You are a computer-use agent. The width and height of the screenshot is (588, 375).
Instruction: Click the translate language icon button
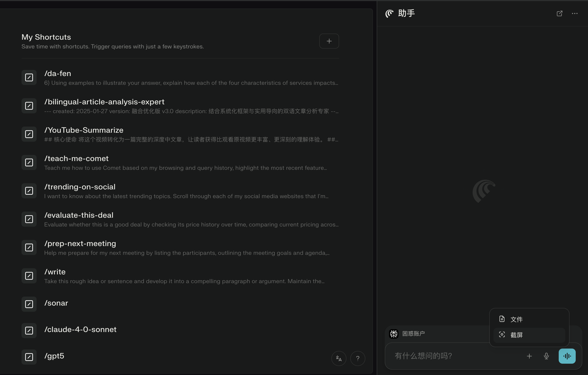[x=339, y=358]
